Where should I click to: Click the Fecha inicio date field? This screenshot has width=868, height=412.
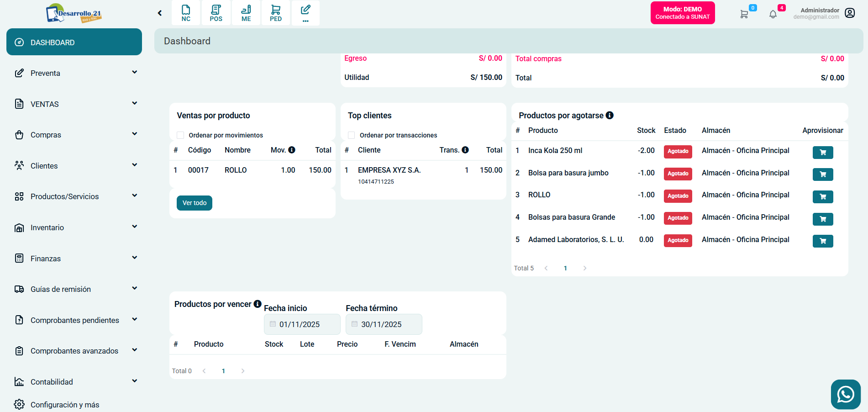tap(302, 324)
